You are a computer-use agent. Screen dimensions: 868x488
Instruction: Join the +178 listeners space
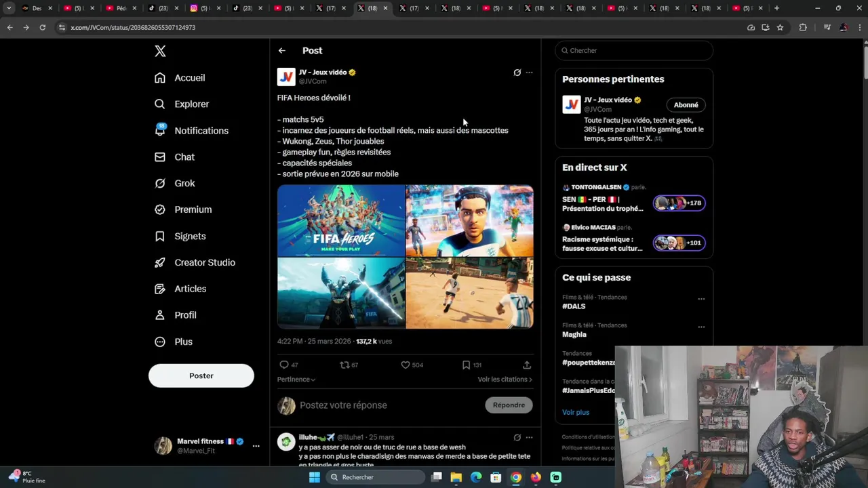click(x=679, y=203)
